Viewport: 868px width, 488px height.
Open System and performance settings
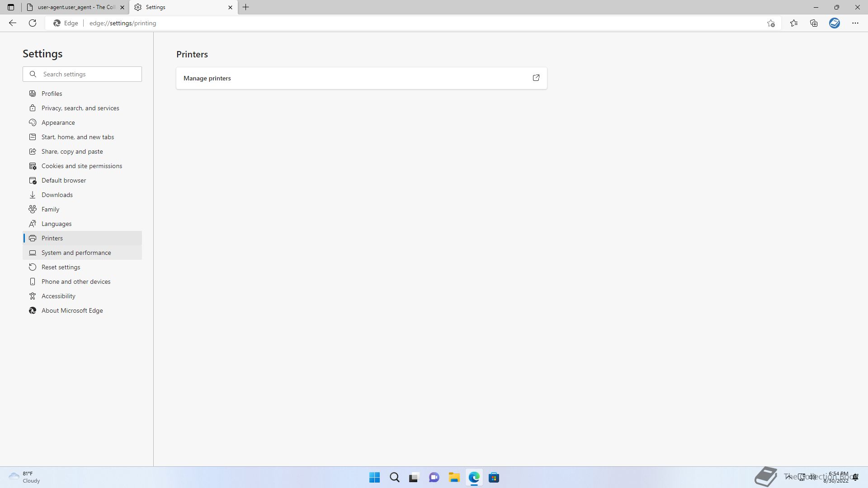82,253
